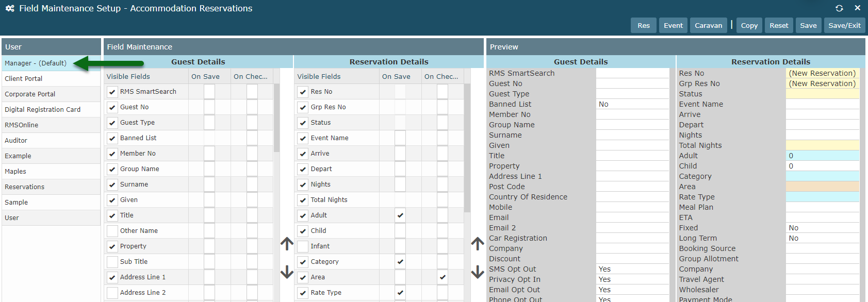Image resolution: width=868 pixels, height=302 pixels.
Task: Enable On Check-in for Depart
Action: pos(443,169)
